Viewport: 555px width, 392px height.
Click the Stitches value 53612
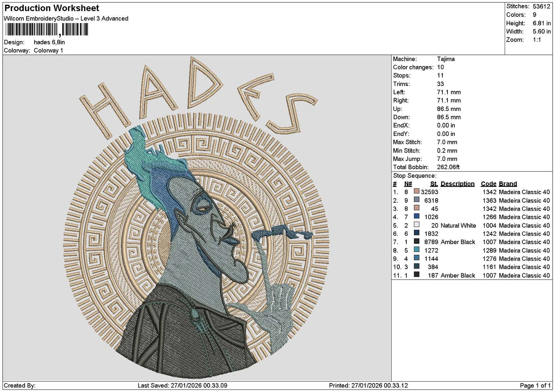(541, 7)
